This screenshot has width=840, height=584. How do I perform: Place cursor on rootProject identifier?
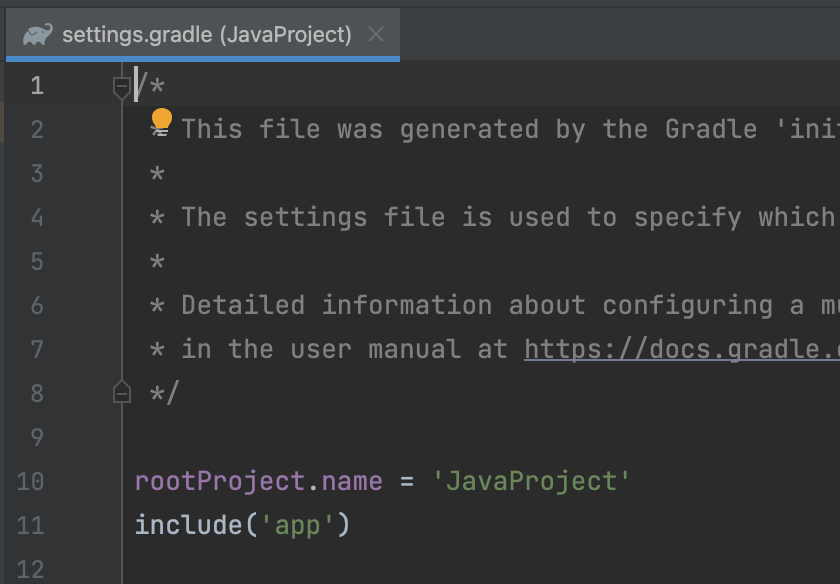tap(220, 481)
